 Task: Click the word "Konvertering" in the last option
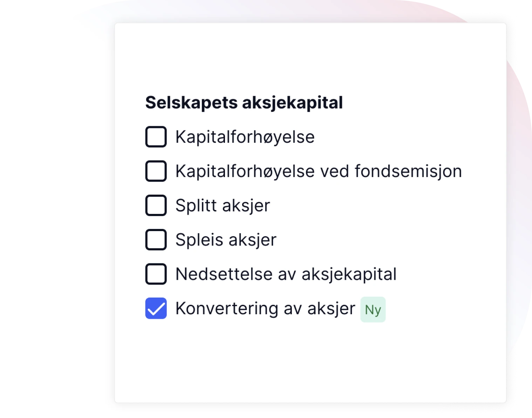[x=227, y=309]
